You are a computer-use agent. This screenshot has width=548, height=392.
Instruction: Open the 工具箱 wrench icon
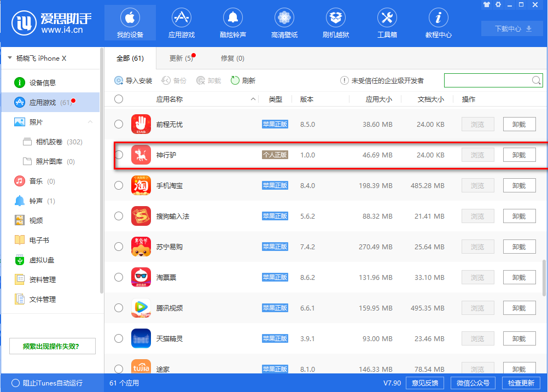coord(387,19)
